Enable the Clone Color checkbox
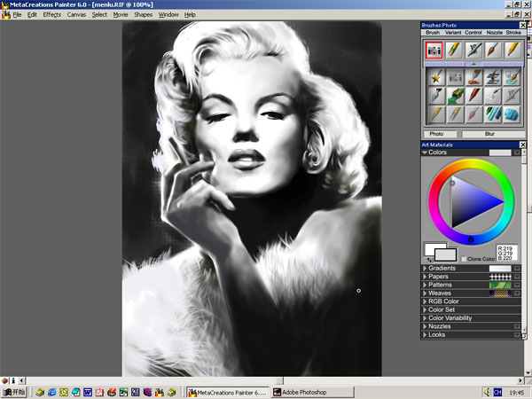 (464, 259)
